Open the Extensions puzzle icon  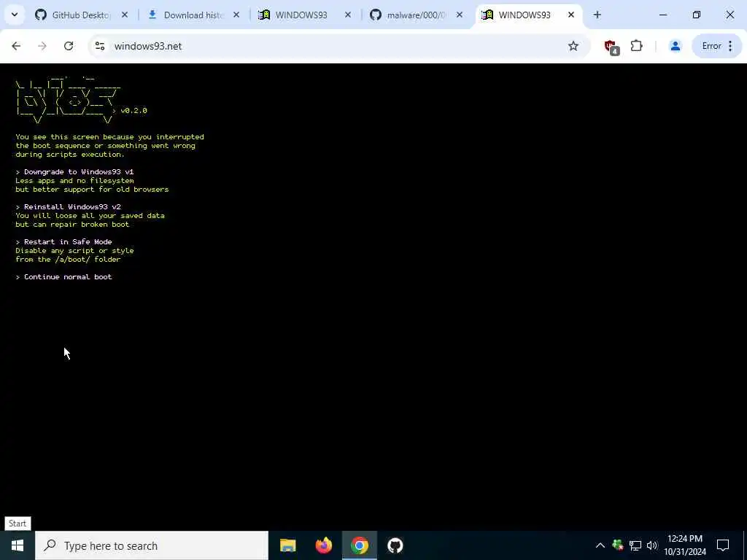coord(636,46)
